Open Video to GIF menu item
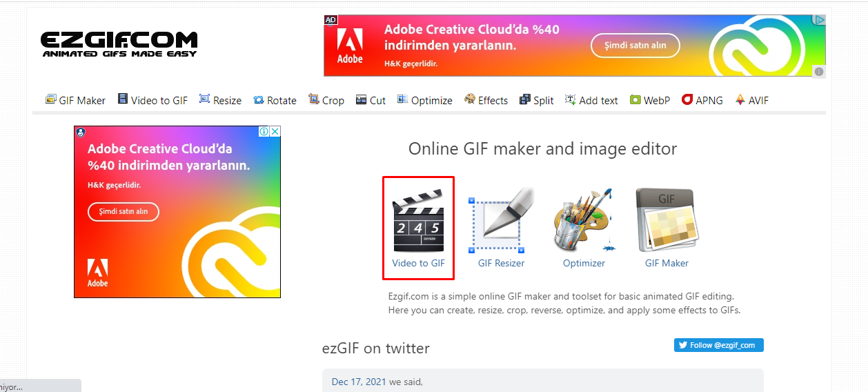Viewport: 868px width, 392px height. tap(152, 100)
